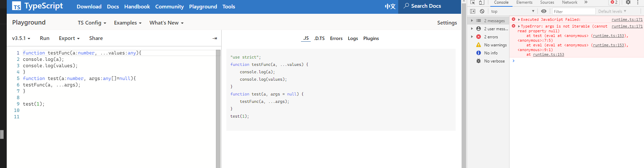
Task: Click the code editor vertical scrollbar
Action: click(x=218, y=109)
